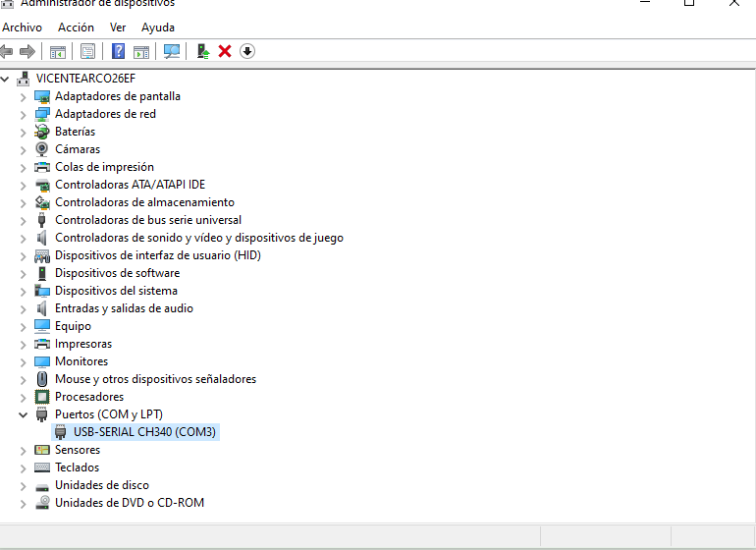Scan for hardware changes toolbar icon
Screen dimensions: 756x550
click(172, 51)
